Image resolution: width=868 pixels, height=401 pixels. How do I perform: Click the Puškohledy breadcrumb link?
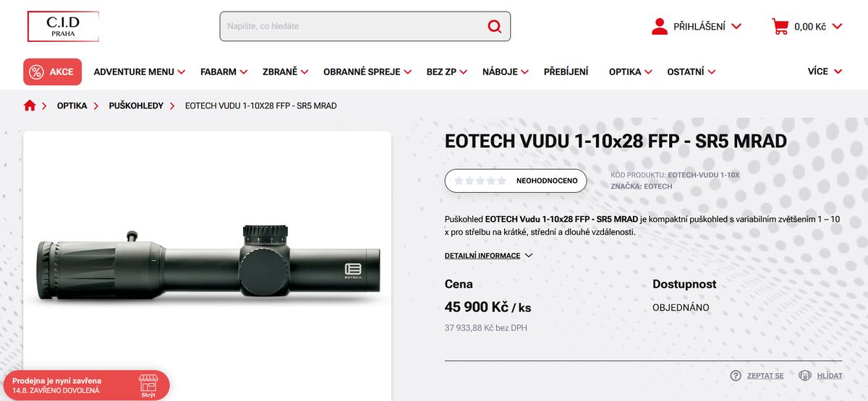click(136, 105)
